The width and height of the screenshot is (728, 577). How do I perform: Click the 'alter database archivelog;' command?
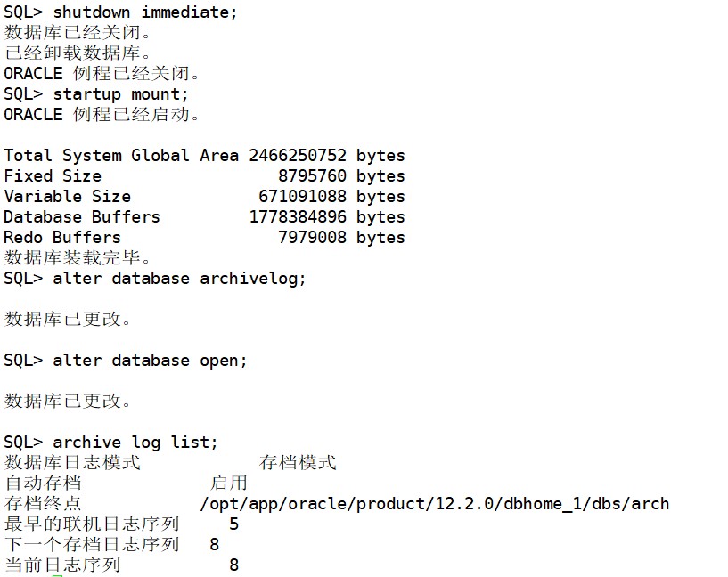tap(179, 279)
